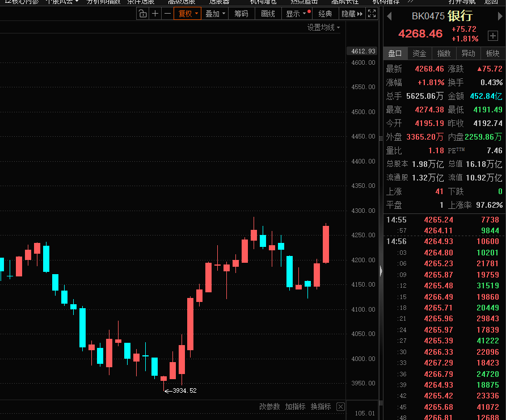The width and height of the screenshot is (506, 420).
Task: Click the 换指标 button
Action: (321, 407)
